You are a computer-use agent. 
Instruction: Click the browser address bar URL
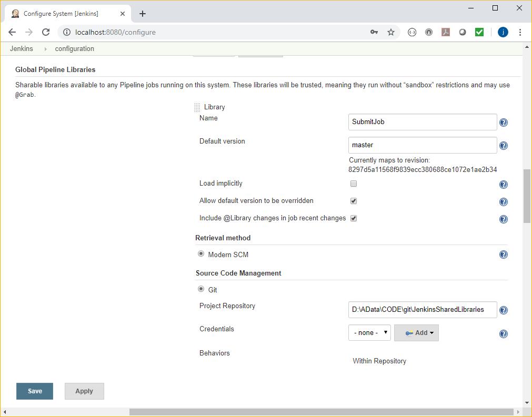pyautogui.click(x=115, y=32)
